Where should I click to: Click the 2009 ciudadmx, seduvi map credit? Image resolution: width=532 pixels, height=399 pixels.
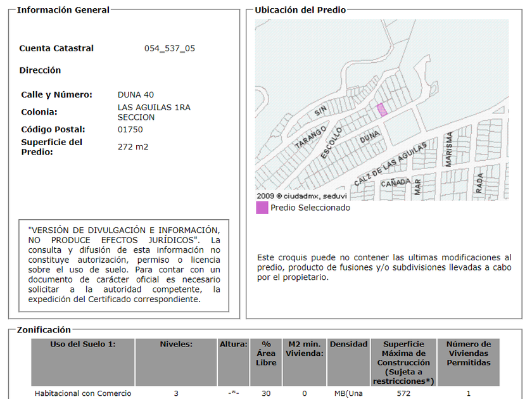click(x=301, y=196)
